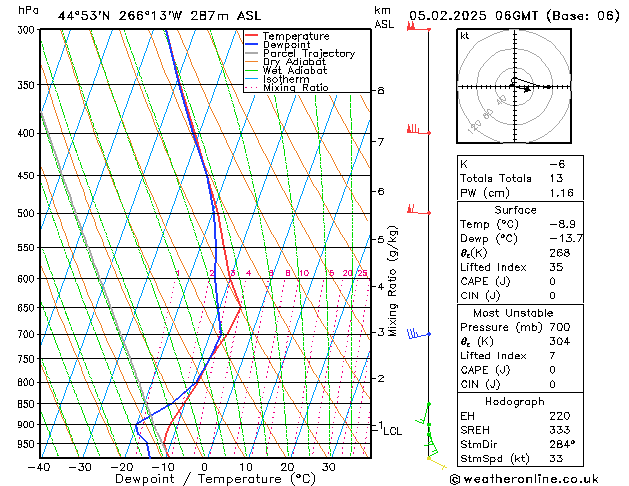Click the 'Surface' section header

(x=515, y=210)
